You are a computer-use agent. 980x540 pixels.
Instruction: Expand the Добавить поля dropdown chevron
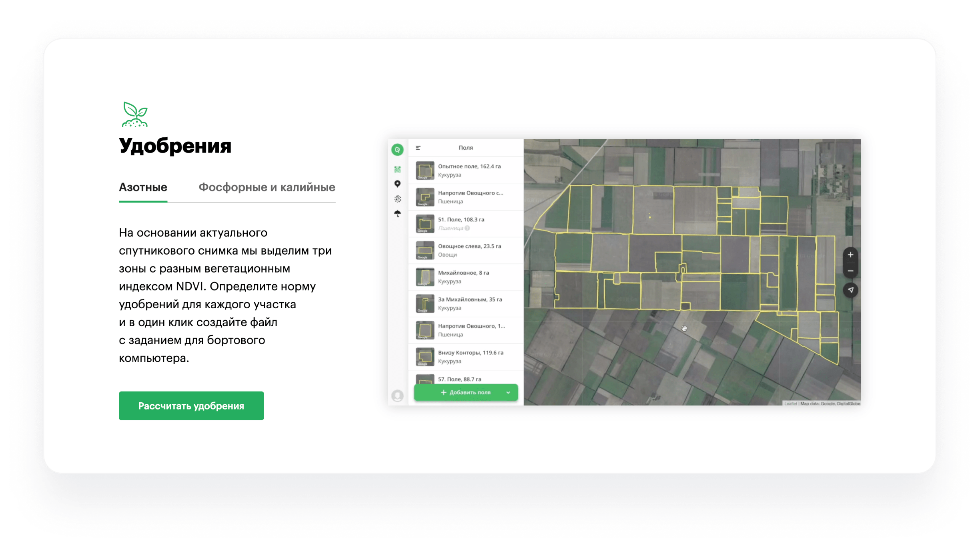click(x=508, y=392)
